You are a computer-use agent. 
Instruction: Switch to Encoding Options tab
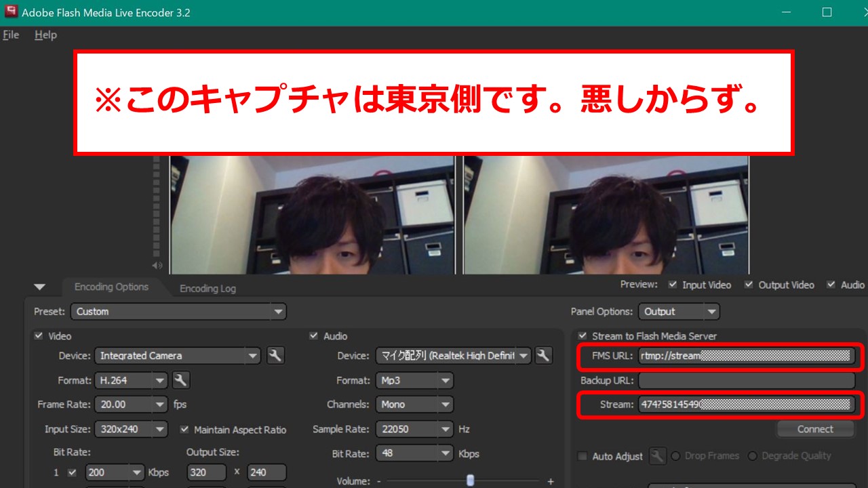point(111,287)
